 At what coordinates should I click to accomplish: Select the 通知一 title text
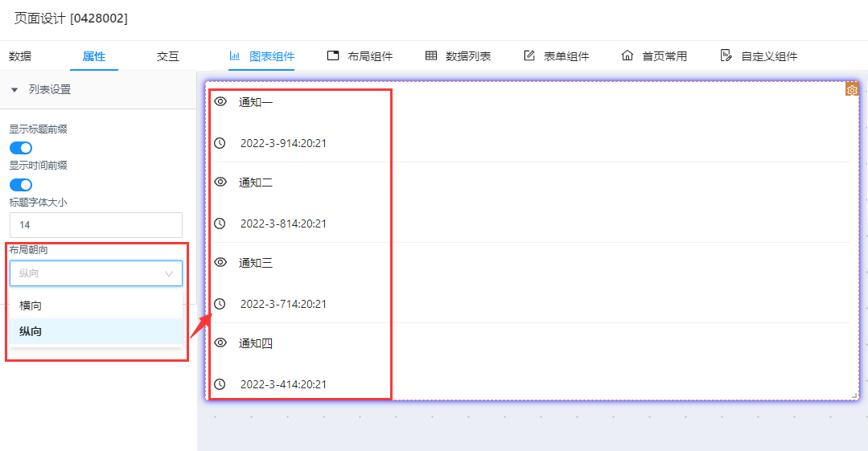pyautogui.click(x=256, y=102)
